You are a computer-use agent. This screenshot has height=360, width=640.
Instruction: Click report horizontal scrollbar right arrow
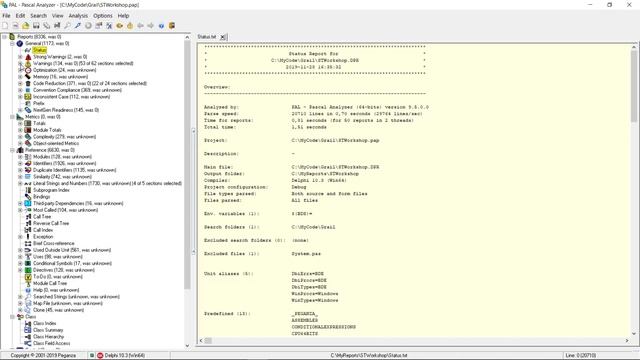click(627, 340)
